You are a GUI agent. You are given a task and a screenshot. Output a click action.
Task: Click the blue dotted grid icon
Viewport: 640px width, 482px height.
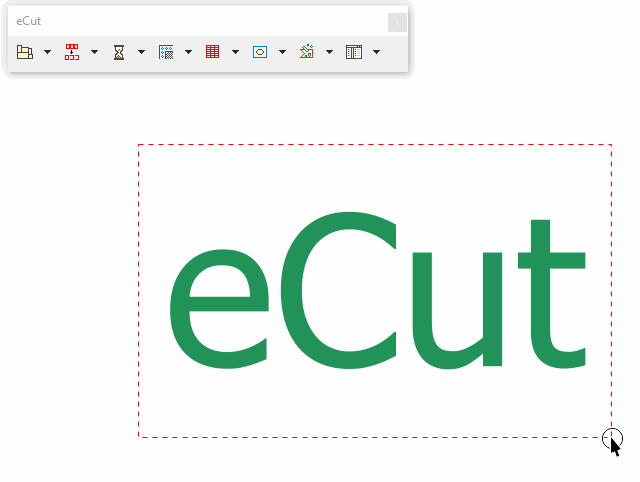(166, 52)
